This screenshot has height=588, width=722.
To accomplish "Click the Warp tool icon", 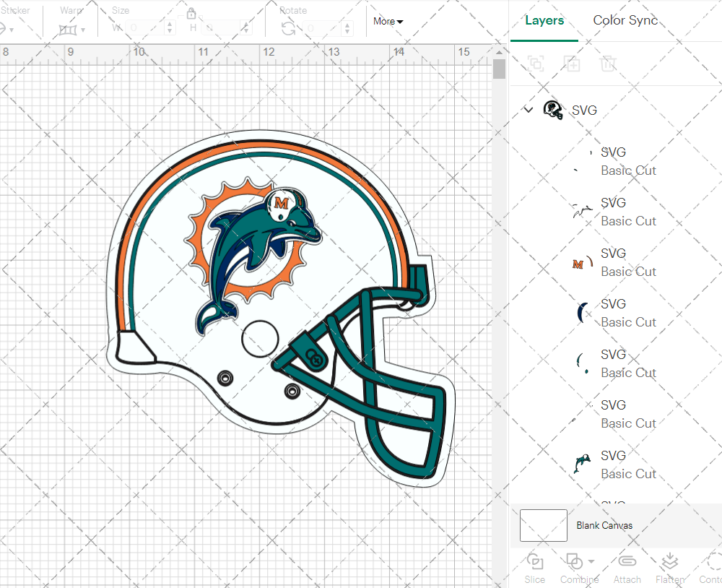I will click(69, 29).
